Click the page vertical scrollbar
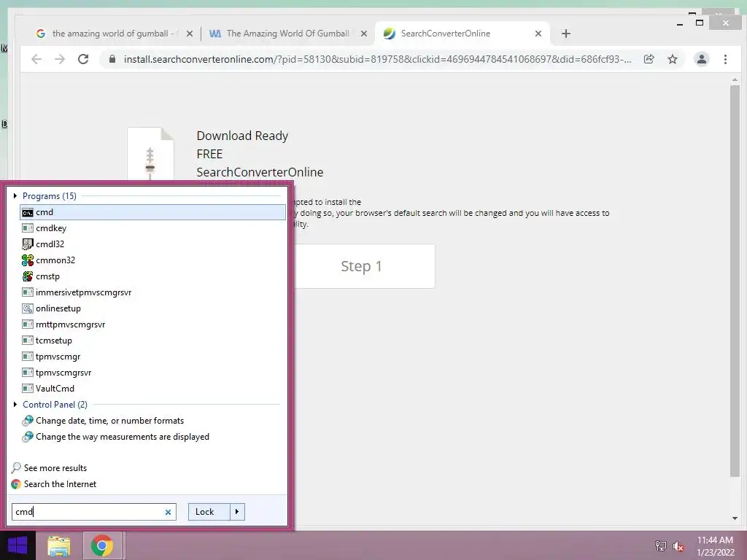Viewport: 747px width, 560px height. click(x=735, y=281)
